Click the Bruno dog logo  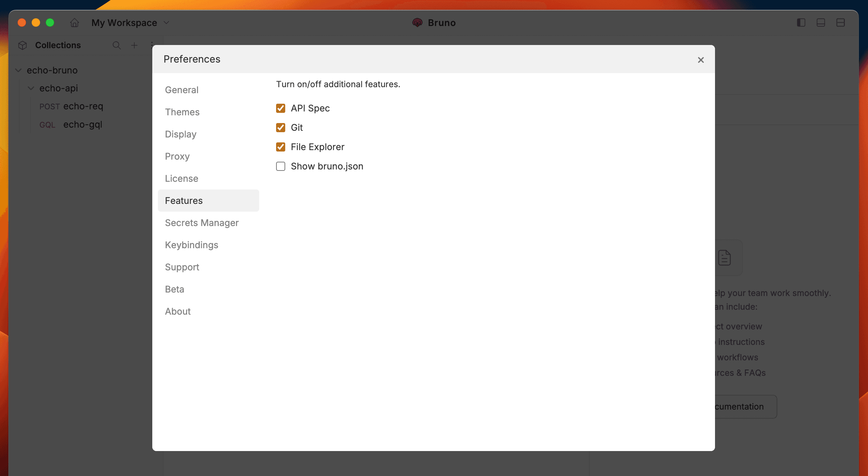point(417,23)
